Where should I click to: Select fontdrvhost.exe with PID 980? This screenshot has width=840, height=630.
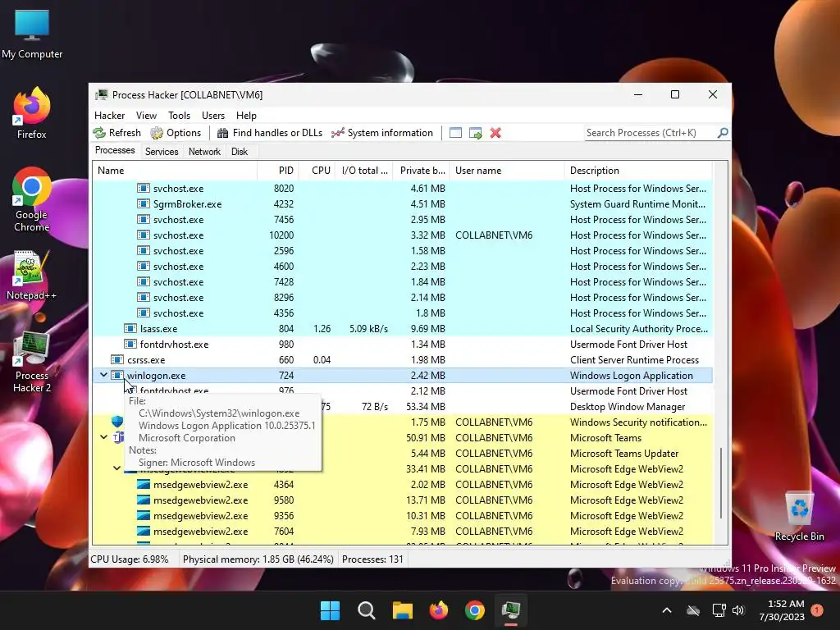403,344
